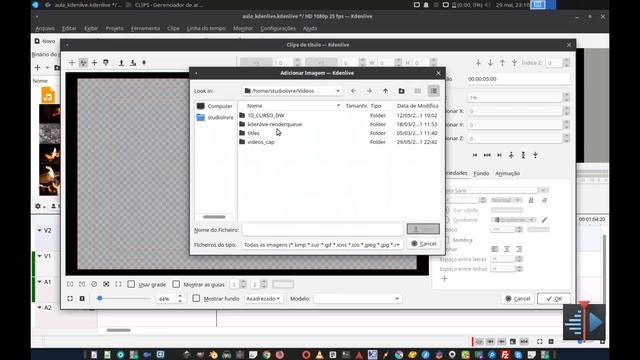Click the save title icon in title toolbar
Viewport: 640px width, 360px height.
pos(133,63)
